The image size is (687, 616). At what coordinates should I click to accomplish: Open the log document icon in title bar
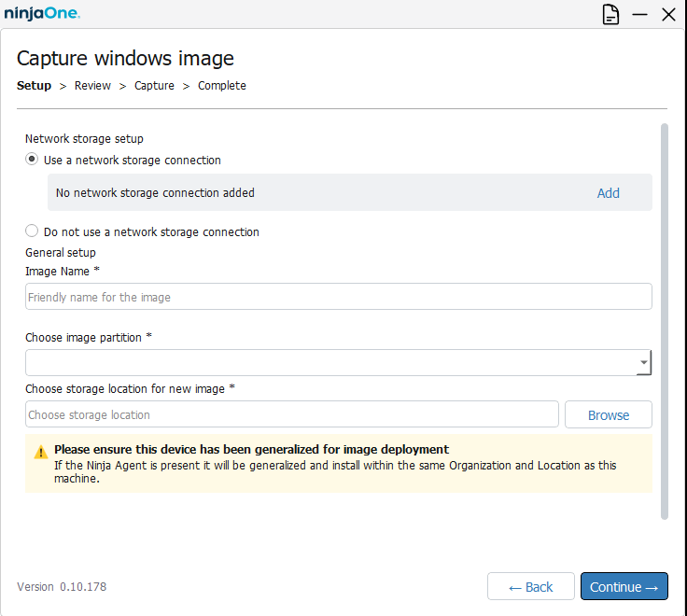tap(610, 15)
